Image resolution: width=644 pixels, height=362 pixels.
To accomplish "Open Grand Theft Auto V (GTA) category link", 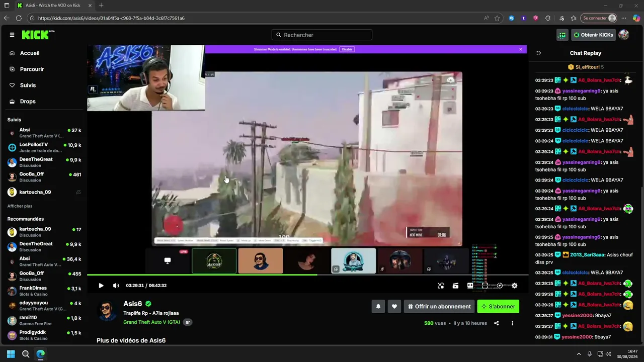I will coord(151,322).
